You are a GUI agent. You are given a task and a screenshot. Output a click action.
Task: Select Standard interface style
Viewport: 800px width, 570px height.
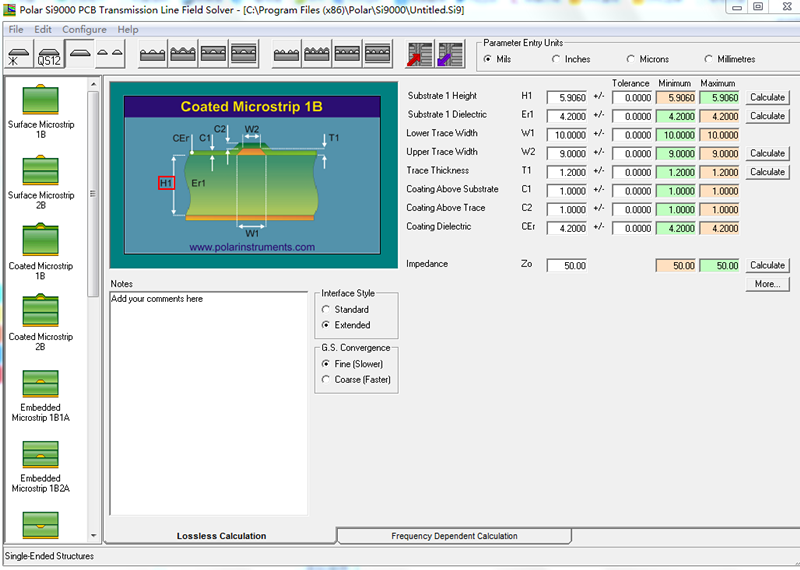[345, 310]
